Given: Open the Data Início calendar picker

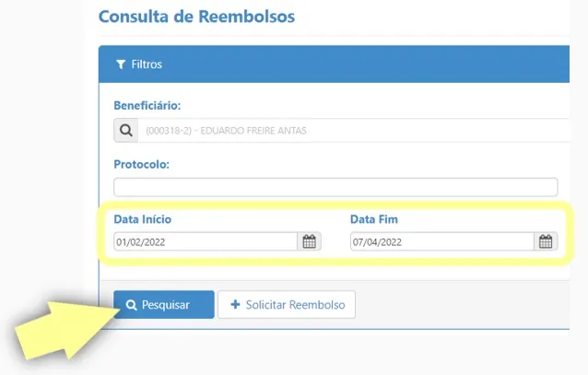Looking at the screenshot, I should coord(310,241).
